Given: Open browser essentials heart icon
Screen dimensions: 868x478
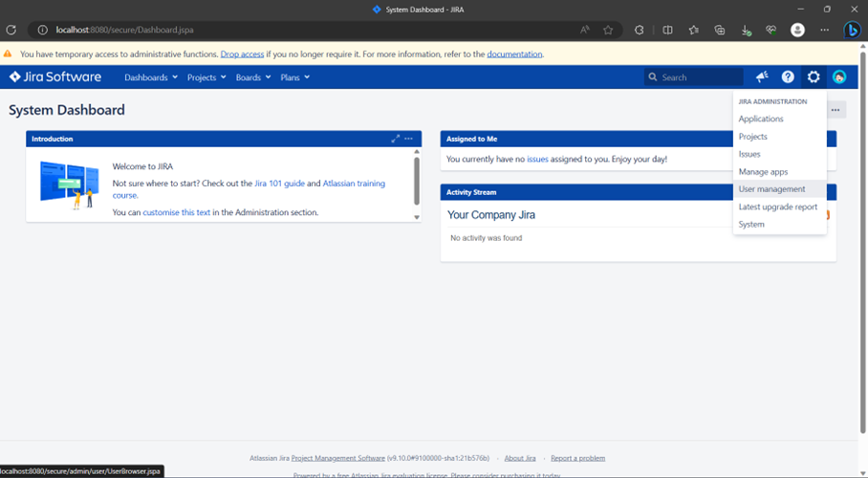Looking at the screenshot, I should coord(771,30).
